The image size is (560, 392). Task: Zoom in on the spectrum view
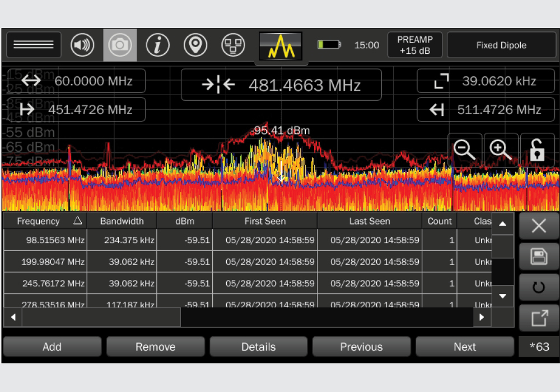point(501,150)
